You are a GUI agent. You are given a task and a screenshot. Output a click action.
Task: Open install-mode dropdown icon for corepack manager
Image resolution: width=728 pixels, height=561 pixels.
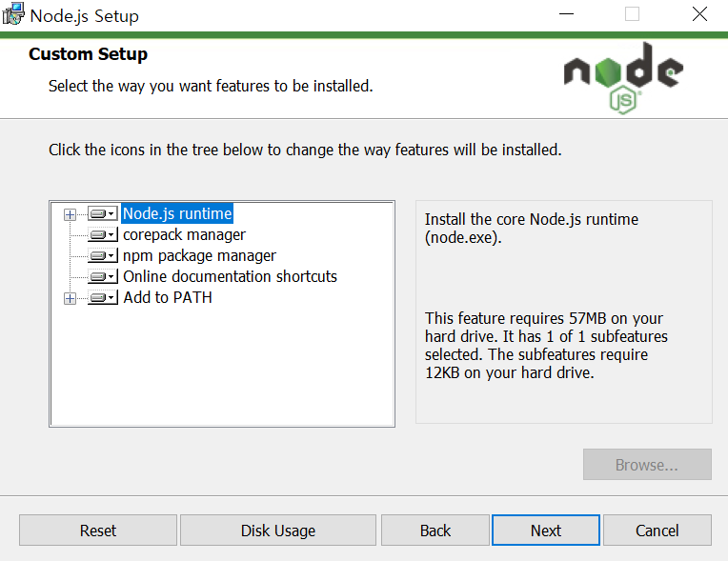[103, 235]
